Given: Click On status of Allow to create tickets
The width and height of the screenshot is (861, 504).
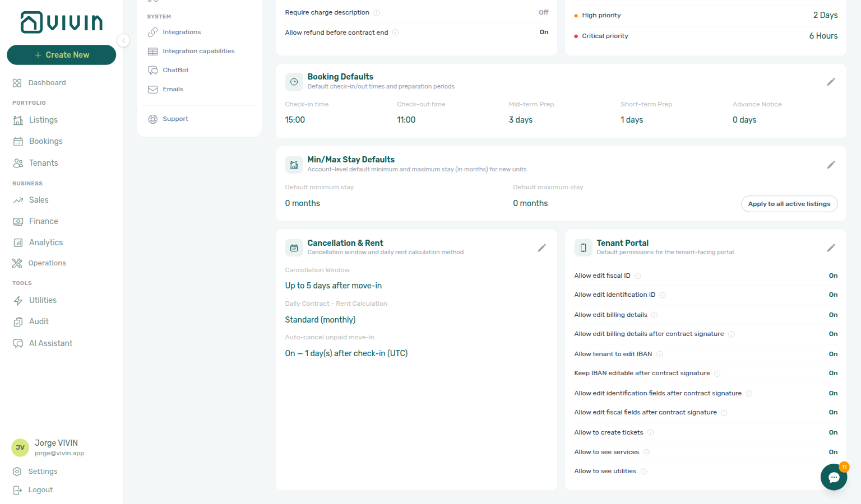Looking at the screenshot, I should tap(833, 432).
